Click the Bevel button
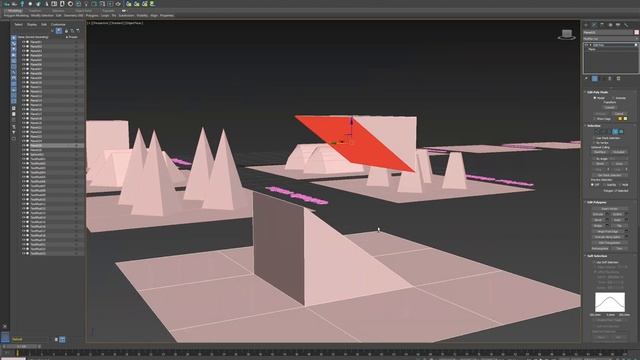This screenshot has height=360, width=640. (x=598, y=220)
